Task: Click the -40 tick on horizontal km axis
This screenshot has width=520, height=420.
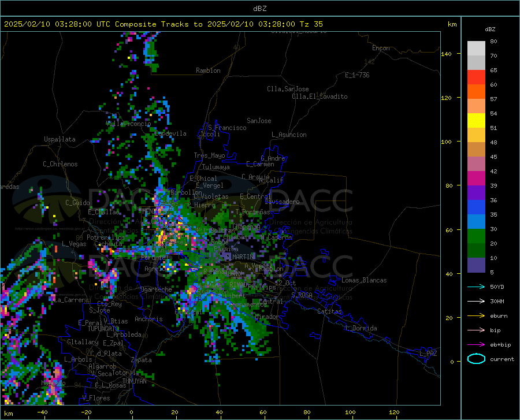Action: [42, 412]
